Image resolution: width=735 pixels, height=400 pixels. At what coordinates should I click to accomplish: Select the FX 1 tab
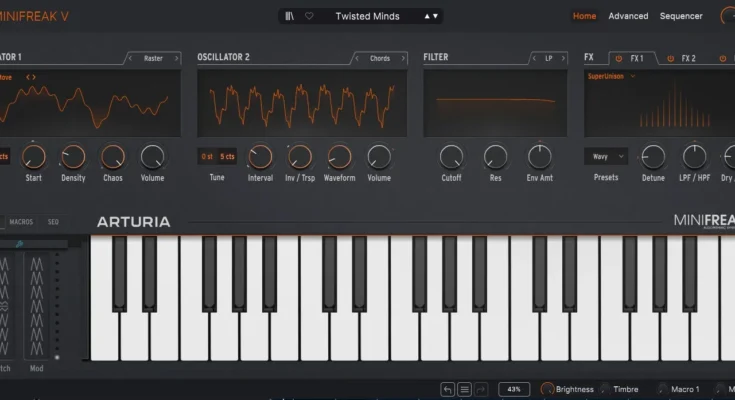pos(637,59)
